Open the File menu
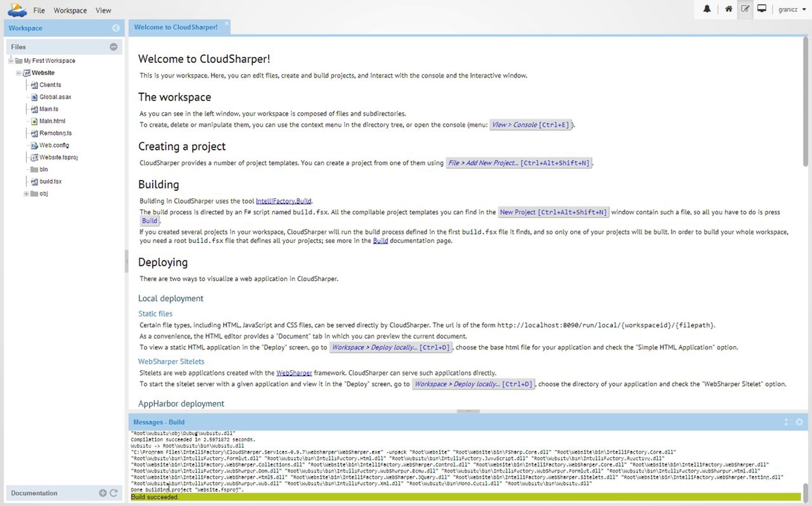 coord(39,10)
